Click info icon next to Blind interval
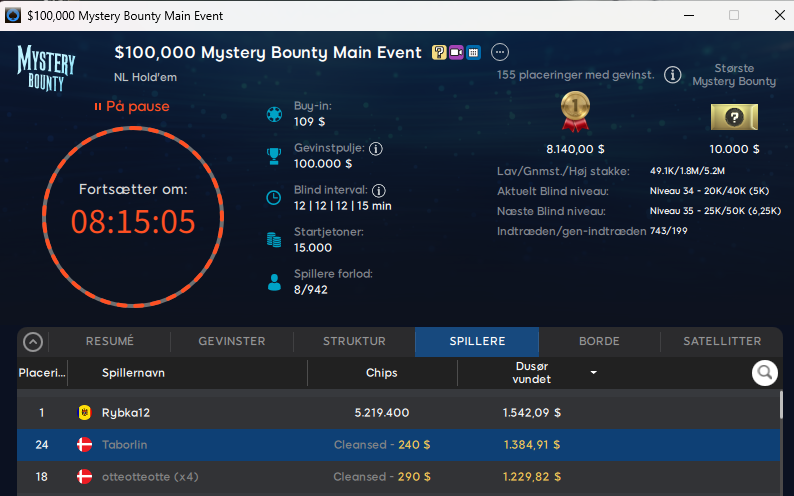 coord(379,190)
